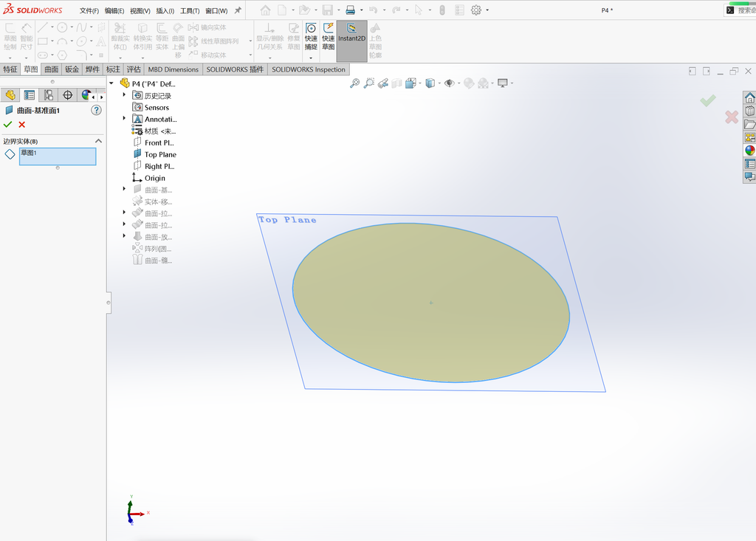
Task: Accept surface with the green check in PropertyManager
Action: click(x=7, y=125)
